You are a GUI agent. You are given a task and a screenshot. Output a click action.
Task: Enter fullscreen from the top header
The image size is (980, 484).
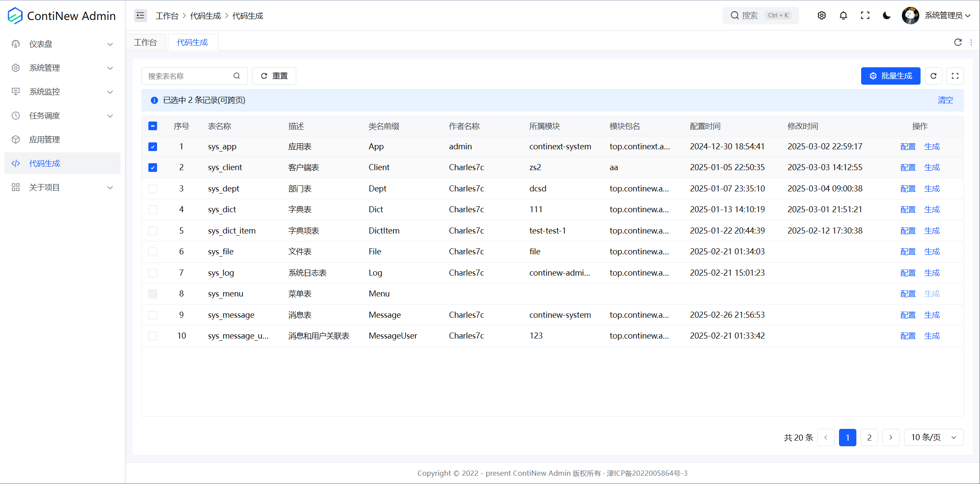pos(865,16)
